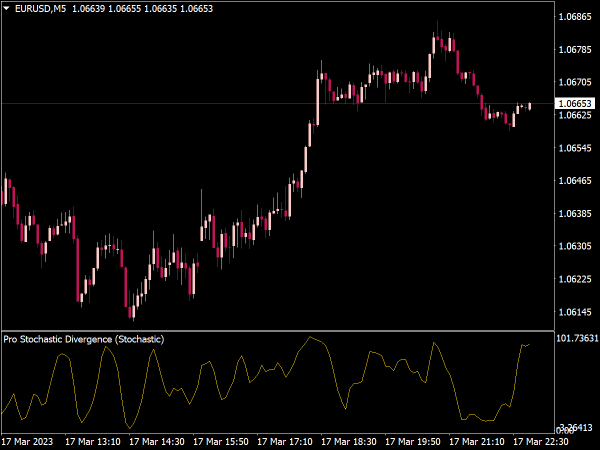
Task: Click the 1.06865 price scale label
Action: pos(575,16)
